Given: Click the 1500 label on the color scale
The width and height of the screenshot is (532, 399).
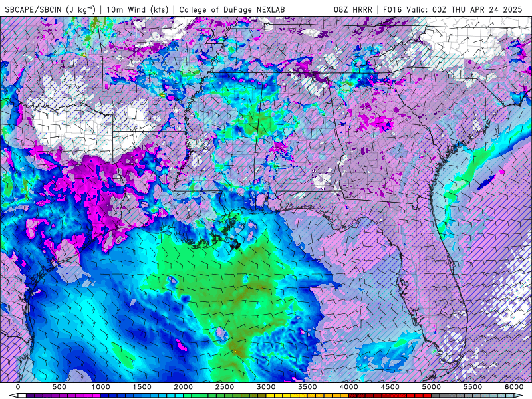Looking at the screenshot, I should click(142, 387).
